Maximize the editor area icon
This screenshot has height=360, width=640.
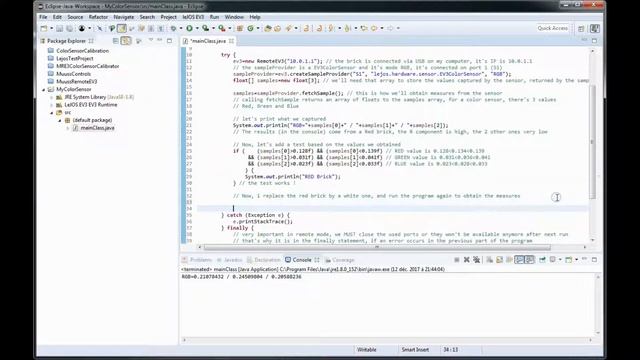(594, 40)
